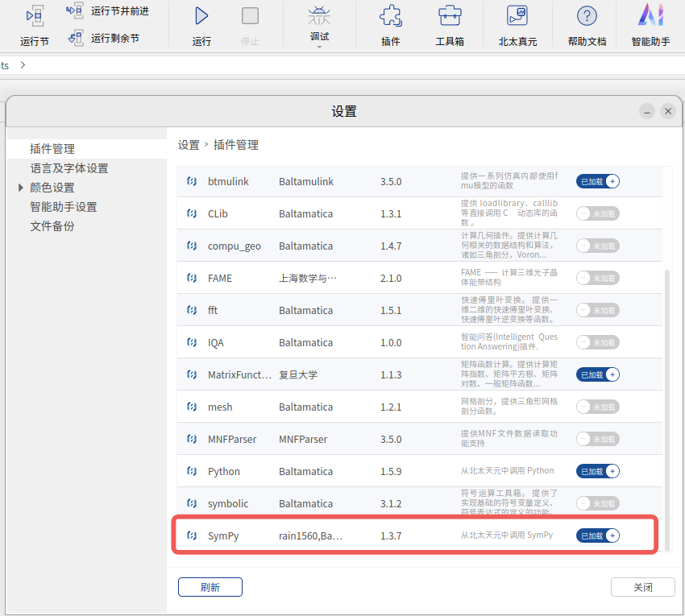The height and width of the screenshot is (616, 685).
Task: Expand the breadcrumb chevron after 'ts'
Action: point(23,64)
